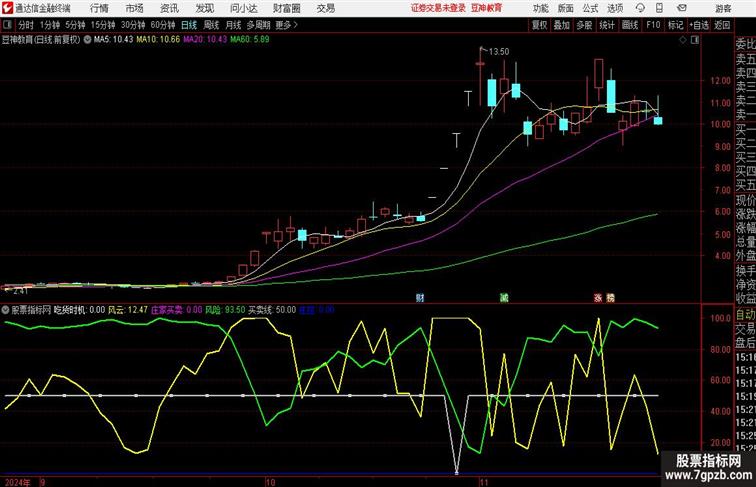Switch to 30分钟 period
This screenshot has height=487, width=756.
(x=133, y=25)
